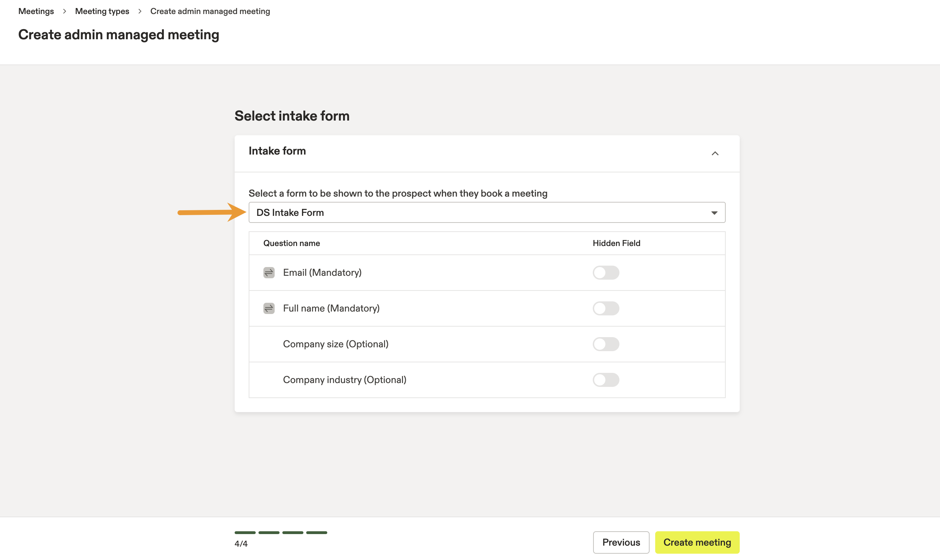This screenshot has width=940, height=560.
Task: Open Meeting types breadcrumb link
Action: click(102, 11)
